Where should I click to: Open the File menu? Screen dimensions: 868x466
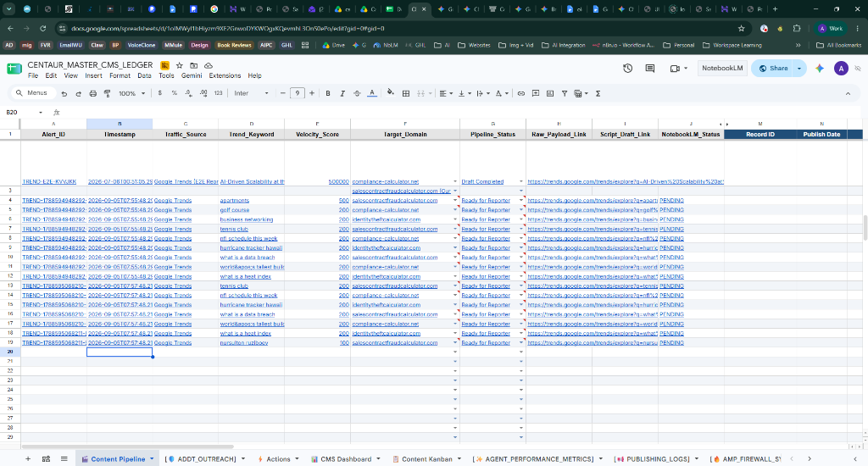click(x=33, y=75)
